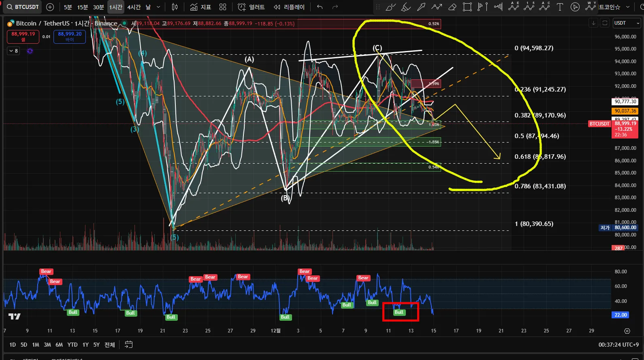The width and height of the screenshot is (644, 360).
Task: Open the candlestick chart style menu
Action: [175, 7]
